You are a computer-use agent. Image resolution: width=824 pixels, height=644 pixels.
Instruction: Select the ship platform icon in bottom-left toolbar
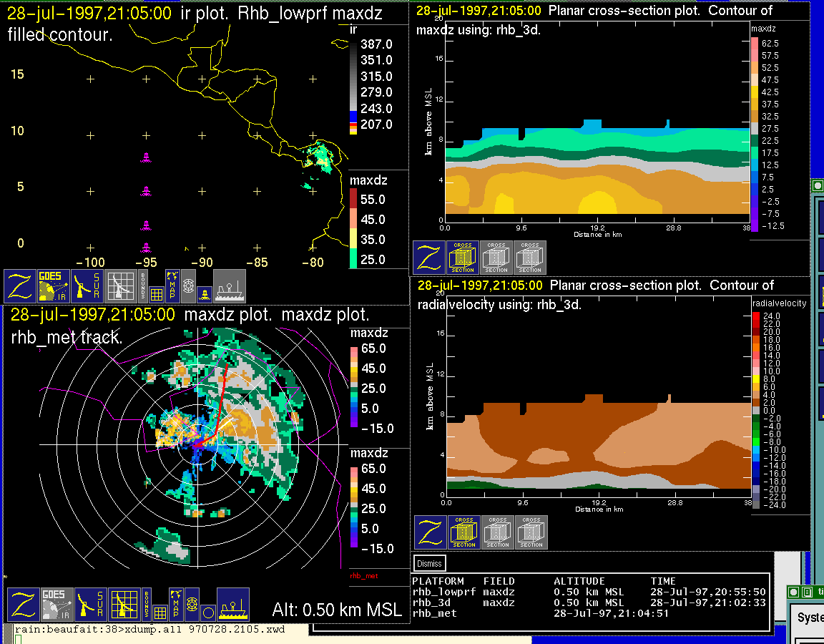232,605
